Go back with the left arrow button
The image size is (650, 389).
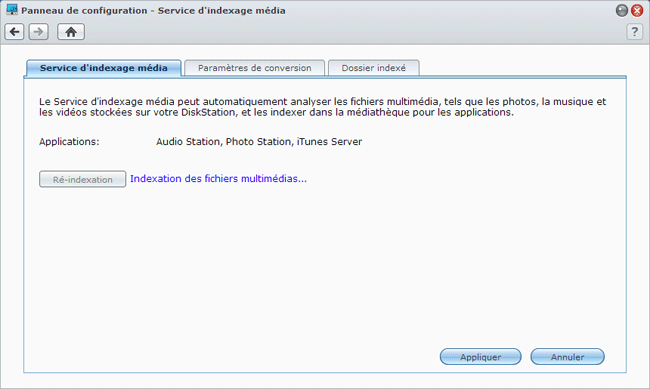tap(15, 32)
